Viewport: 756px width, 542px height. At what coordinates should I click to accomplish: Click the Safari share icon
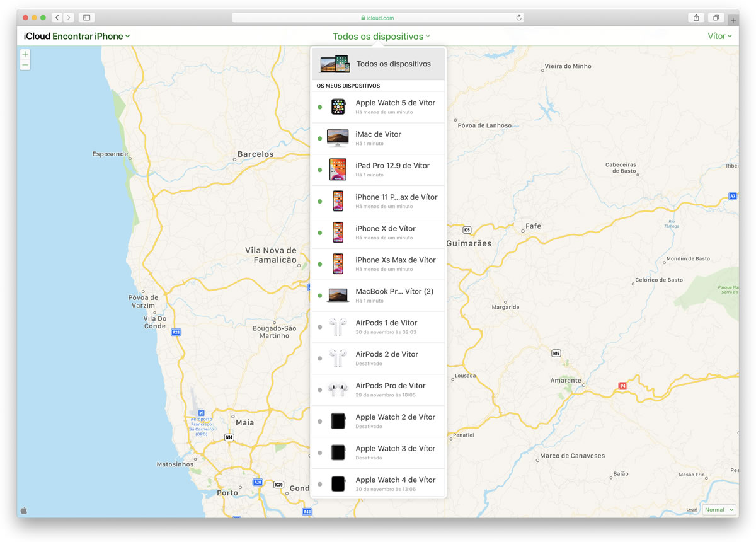696,18
